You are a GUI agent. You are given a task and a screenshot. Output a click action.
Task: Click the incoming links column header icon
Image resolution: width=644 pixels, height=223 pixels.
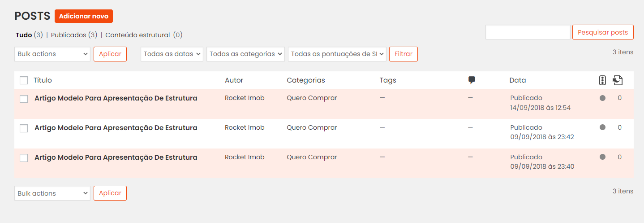pos(618,80)
